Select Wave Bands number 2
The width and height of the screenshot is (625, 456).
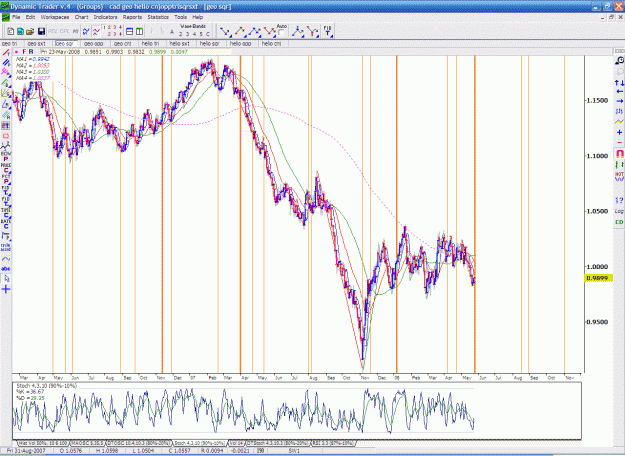(x=180, y=34)
